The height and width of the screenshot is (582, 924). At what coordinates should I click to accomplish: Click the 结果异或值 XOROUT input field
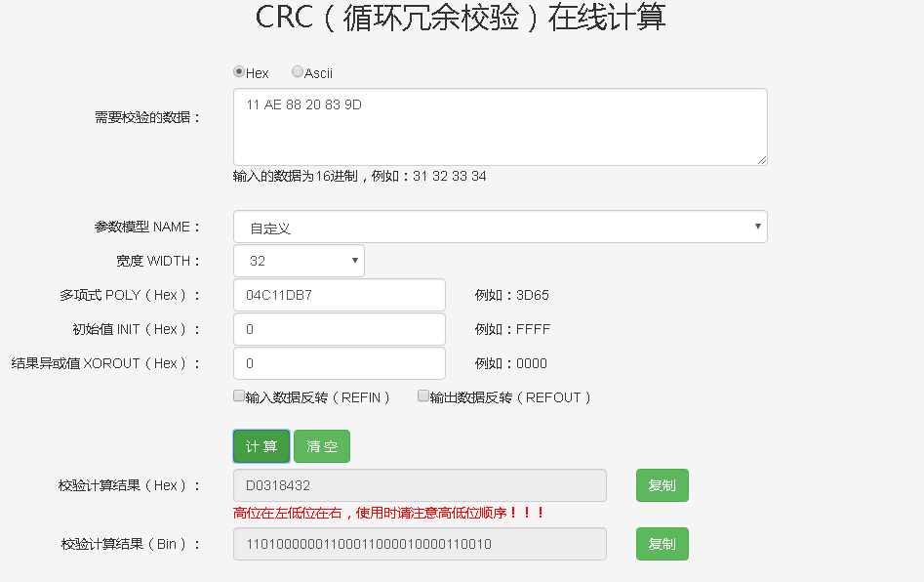[339, 363]
